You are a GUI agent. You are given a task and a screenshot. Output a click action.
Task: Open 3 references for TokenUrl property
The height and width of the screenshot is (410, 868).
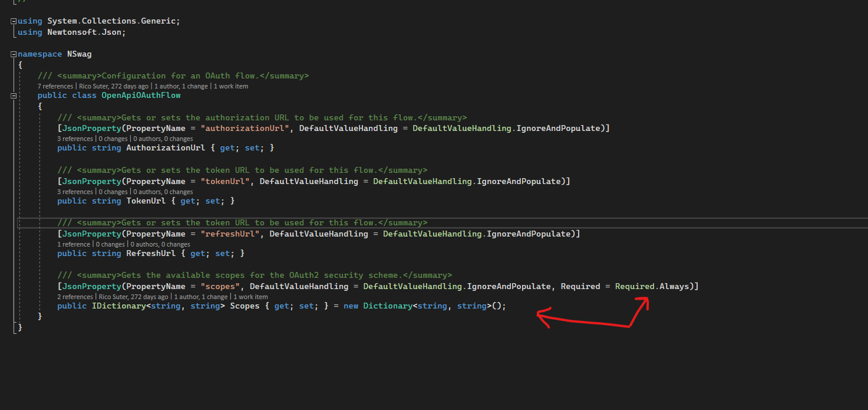(74, 191)
